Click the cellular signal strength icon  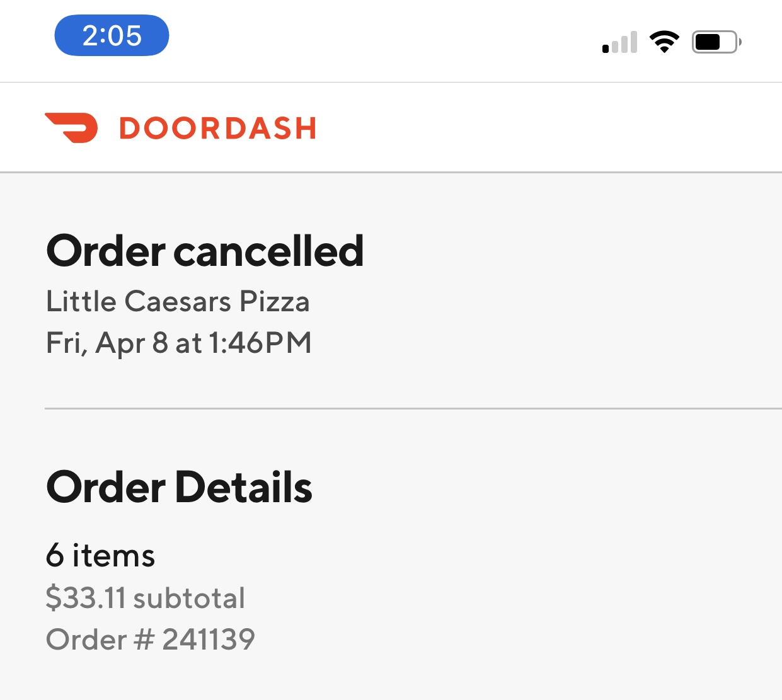tap(619, 43)
